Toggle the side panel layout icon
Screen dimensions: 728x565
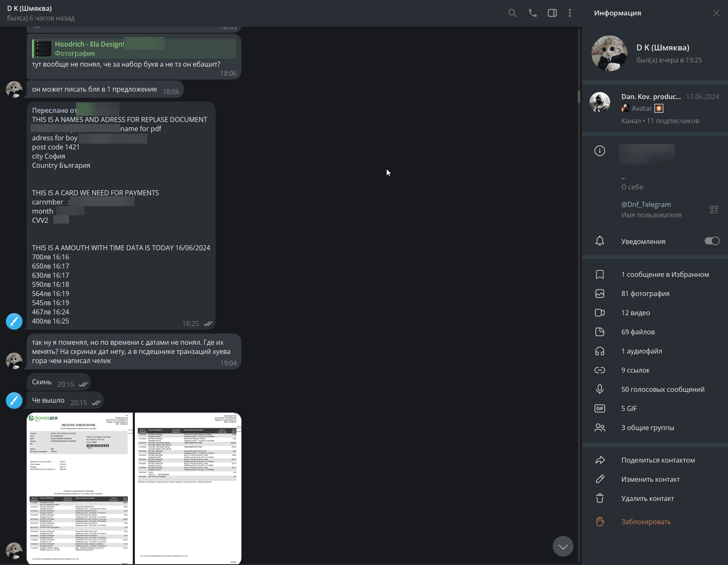[x=552, y=13]
